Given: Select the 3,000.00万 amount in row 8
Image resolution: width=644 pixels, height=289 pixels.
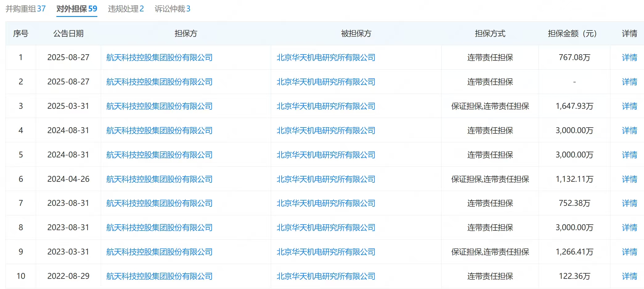Looking at the screenshot, I should click(574, 228).
